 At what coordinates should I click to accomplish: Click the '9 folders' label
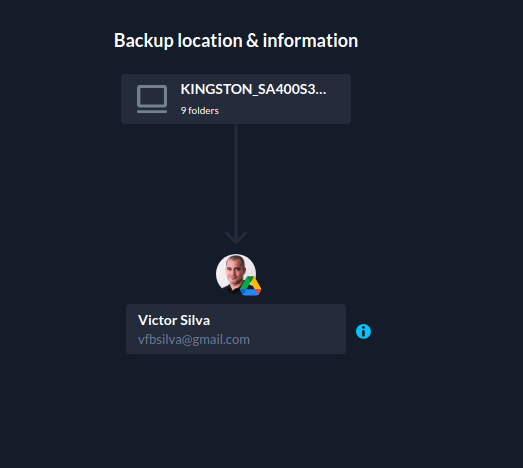click(x=199, y=111)
